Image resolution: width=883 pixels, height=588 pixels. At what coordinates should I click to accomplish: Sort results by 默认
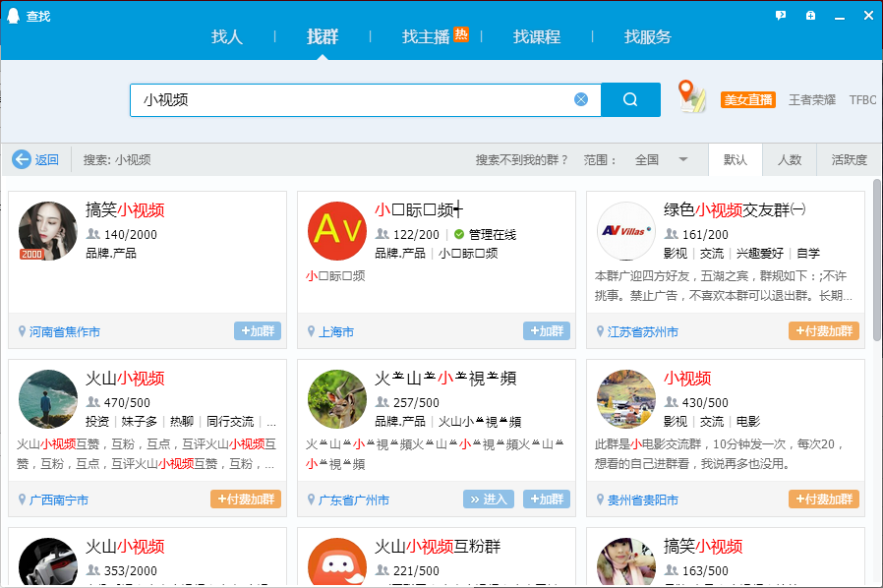[736, 160]
